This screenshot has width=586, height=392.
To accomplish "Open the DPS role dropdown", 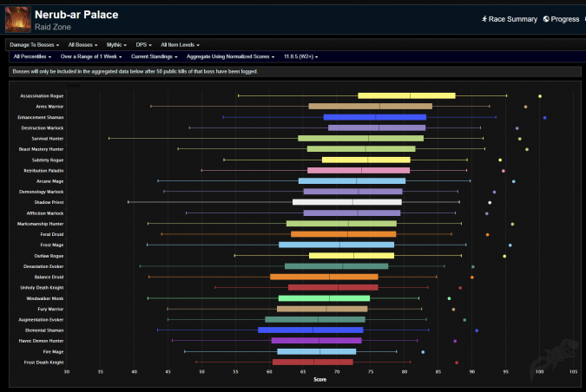I will (x=144, y=45).
